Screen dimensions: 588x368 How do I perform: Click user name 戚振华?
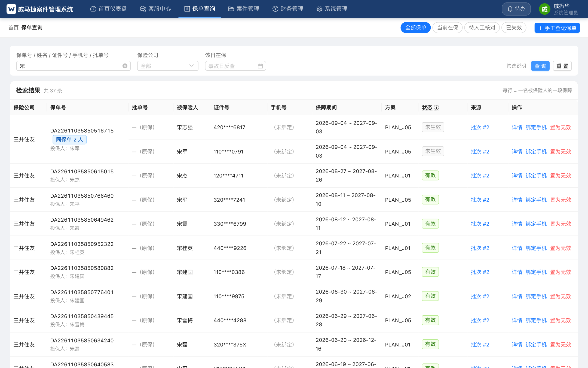click(x=561, y=6)
